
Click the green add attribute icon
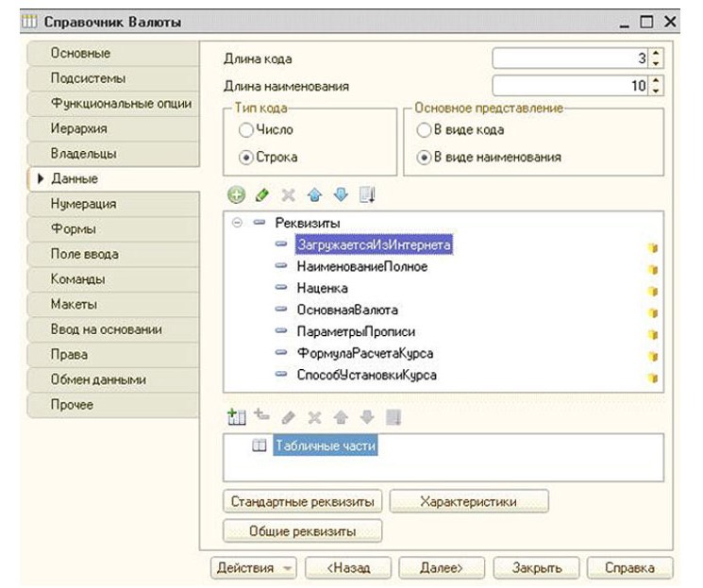(236, 195)
